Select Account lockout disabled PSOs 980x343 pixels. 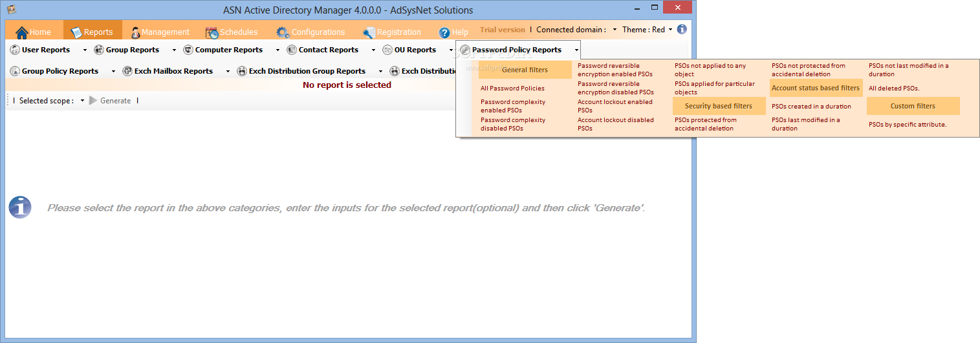click(616, 124)
